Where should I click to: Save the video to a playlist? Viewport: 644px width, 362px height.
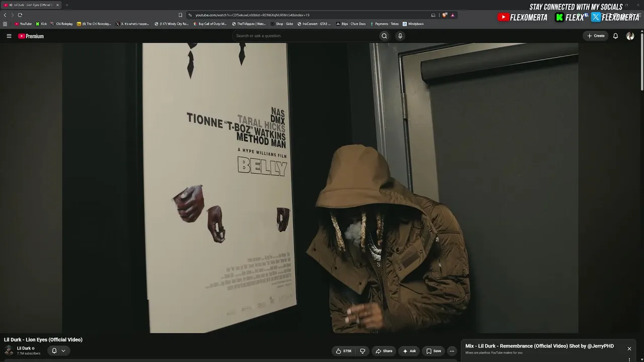click(433, 351)
